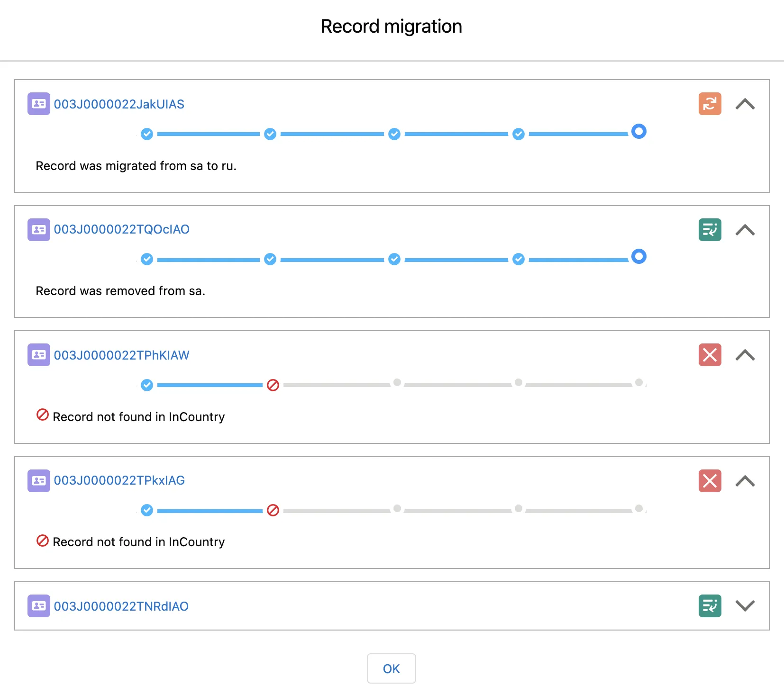Image resolution: width=784 pixels, height=685 pixels.
Task: Click the red failure icon for 003J0000022TPhKIAW
Action: pos(710,355)
